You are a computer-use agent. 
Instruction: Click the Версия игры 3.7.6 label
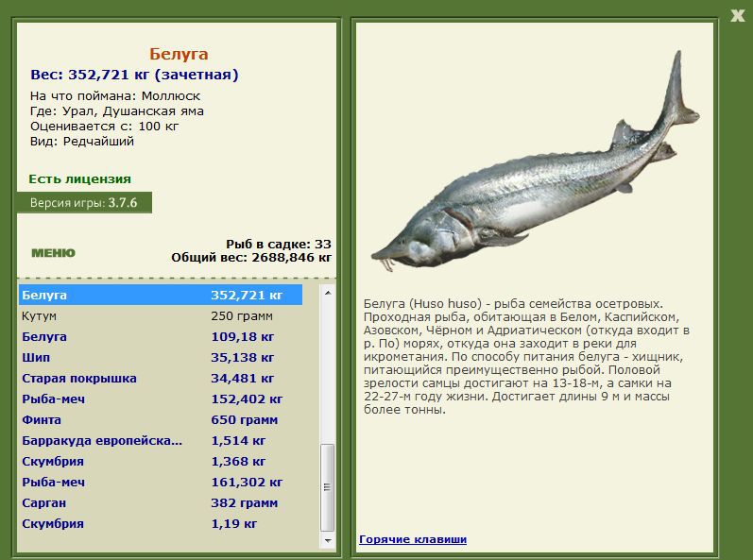click(84, 202)
